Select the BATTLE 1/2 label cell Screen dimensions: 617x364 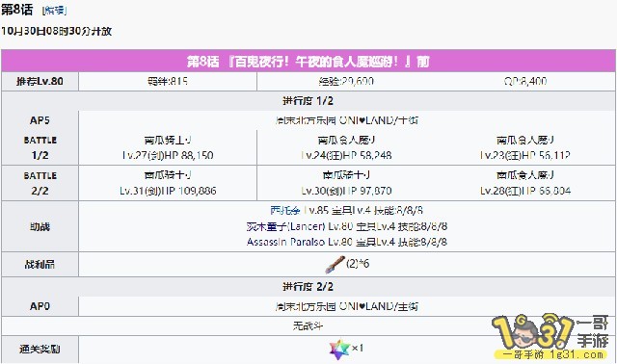tap(40, 147)
